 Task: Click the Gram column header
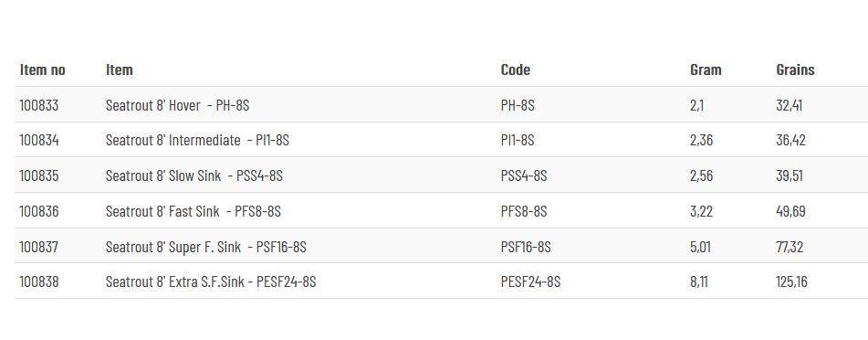706,69
